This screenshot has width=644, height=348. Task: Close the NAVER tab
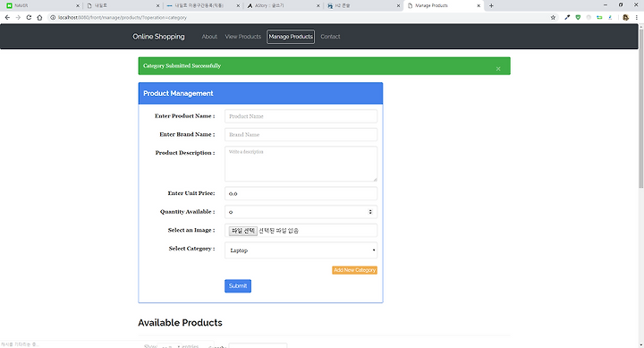tap(77, 5)
